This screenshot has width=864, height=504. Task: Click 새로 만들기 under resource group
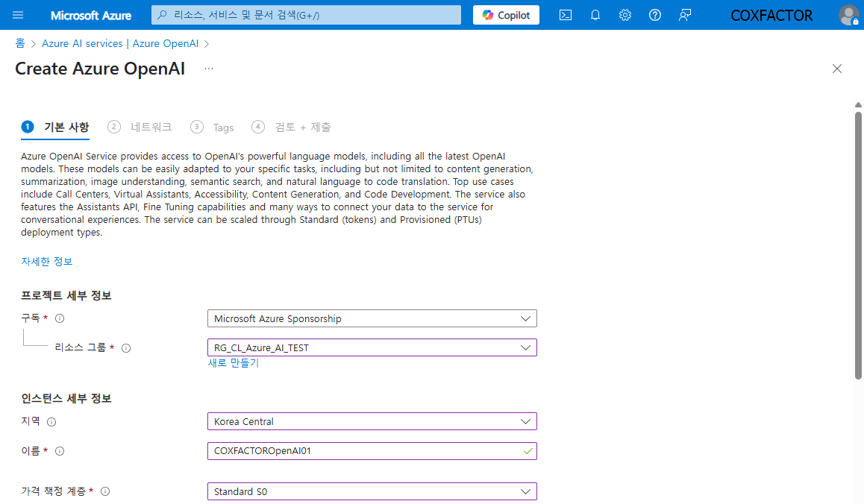(x=234, y=363)
